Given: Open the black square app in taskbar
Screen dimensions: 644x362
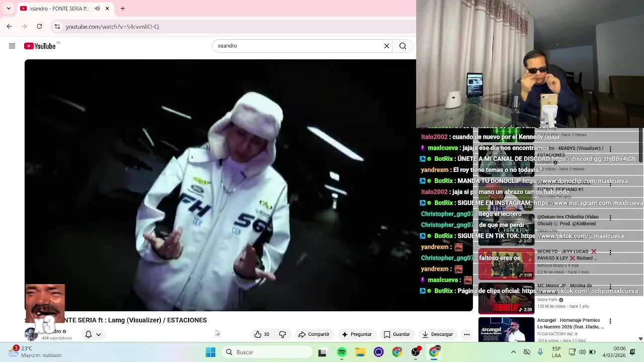Looking at the screenshot, I should [x=323, y=352].
